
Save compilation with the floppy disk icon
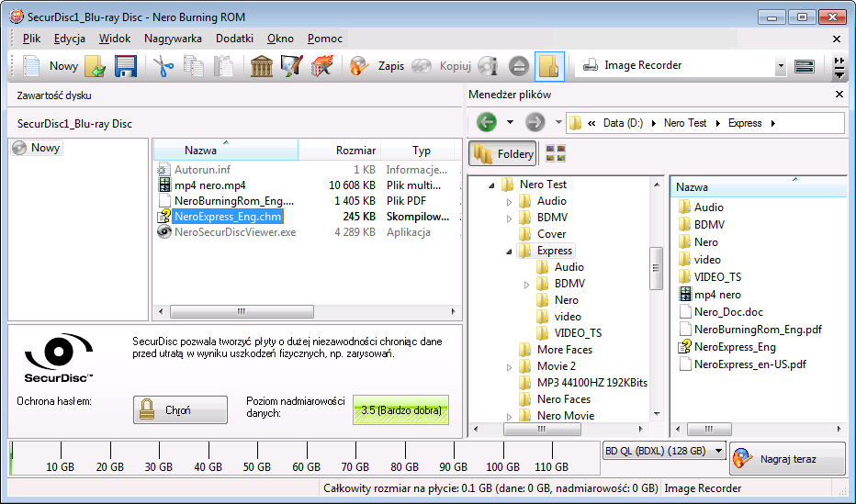click(x=125, y=66)
